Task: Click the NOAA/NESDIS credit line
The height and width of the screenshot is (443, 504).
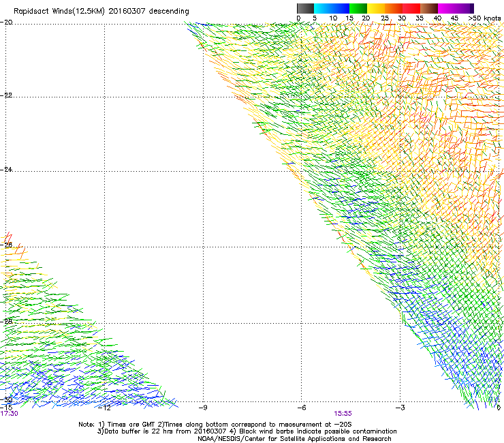Action: click(x=294, y=439)
